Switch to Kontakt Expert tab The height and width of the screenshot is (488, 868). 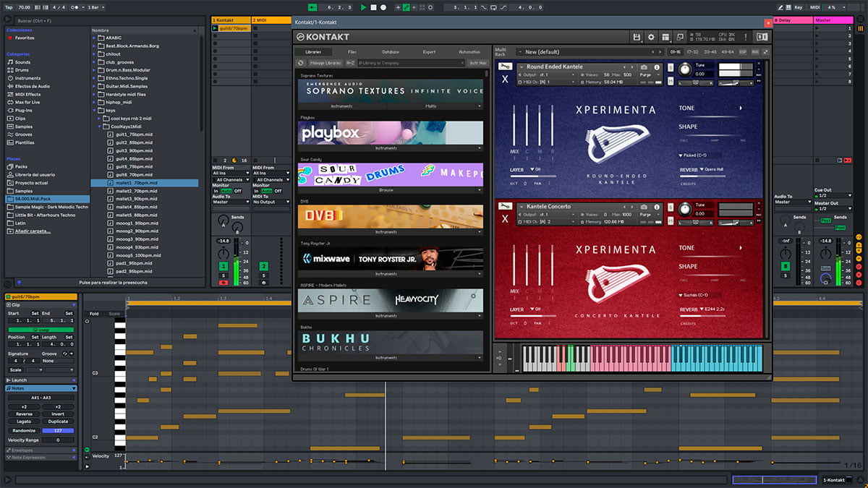click(x=430, y=52)
